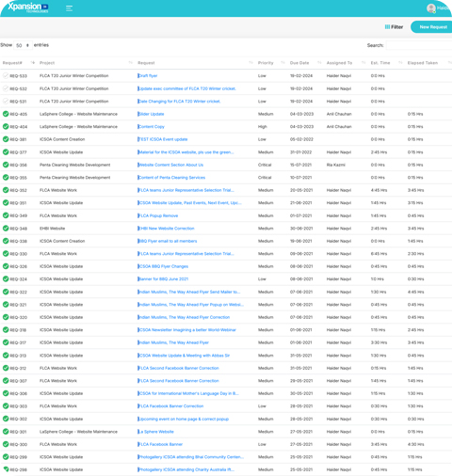Viewport: 452px width, 476px height.
Task: Click completed check icon for REQ-307
Action: [x=6, y=381]
